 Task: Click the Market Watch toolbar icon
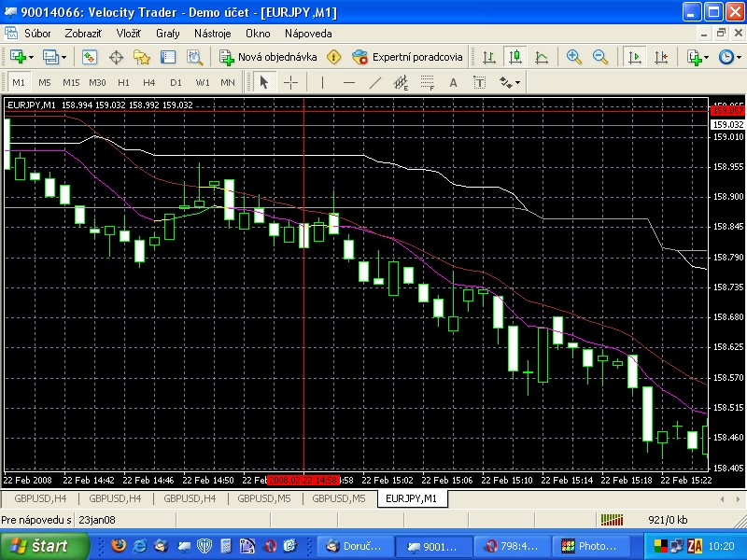(90, 57)
